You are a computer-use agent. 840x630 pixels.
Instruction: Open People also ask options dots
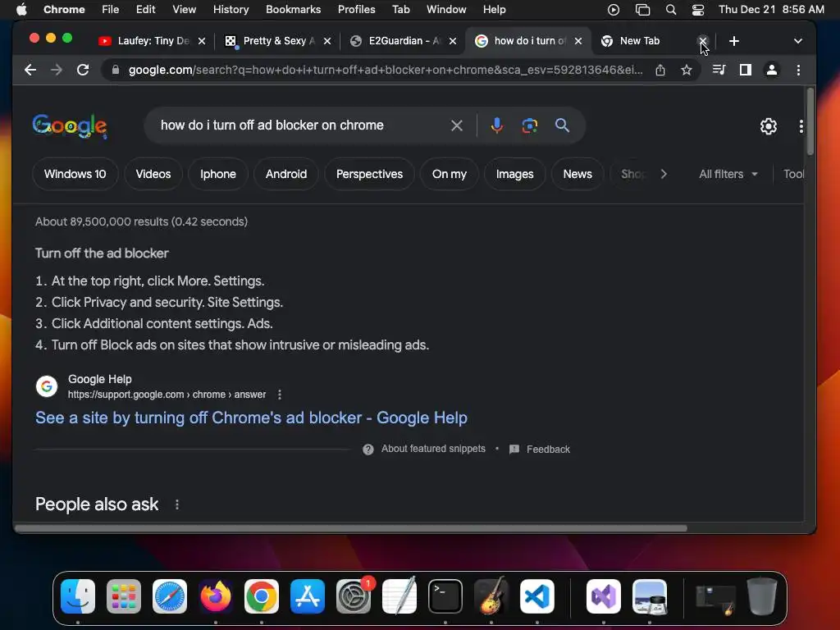pos(177,504)
